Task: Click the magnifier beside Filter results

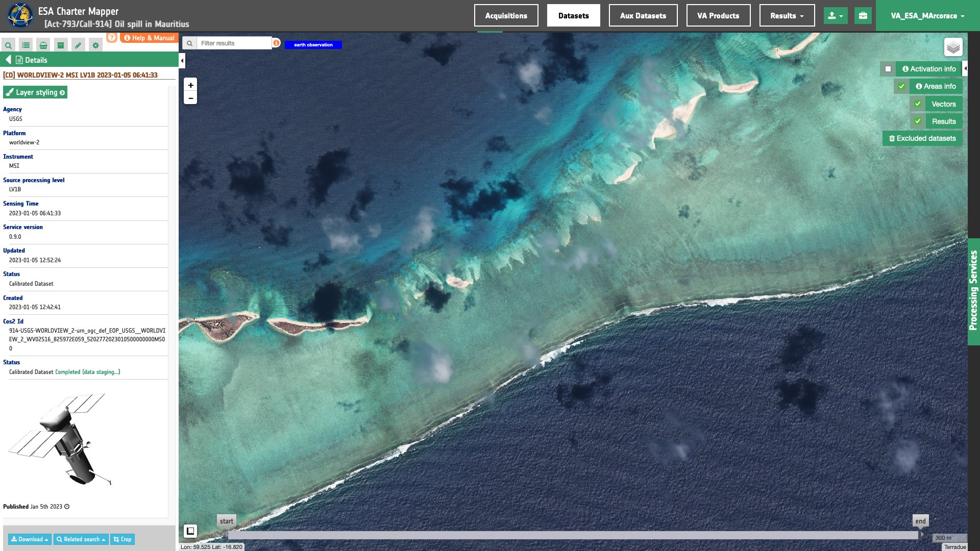Action: [189, 43]
